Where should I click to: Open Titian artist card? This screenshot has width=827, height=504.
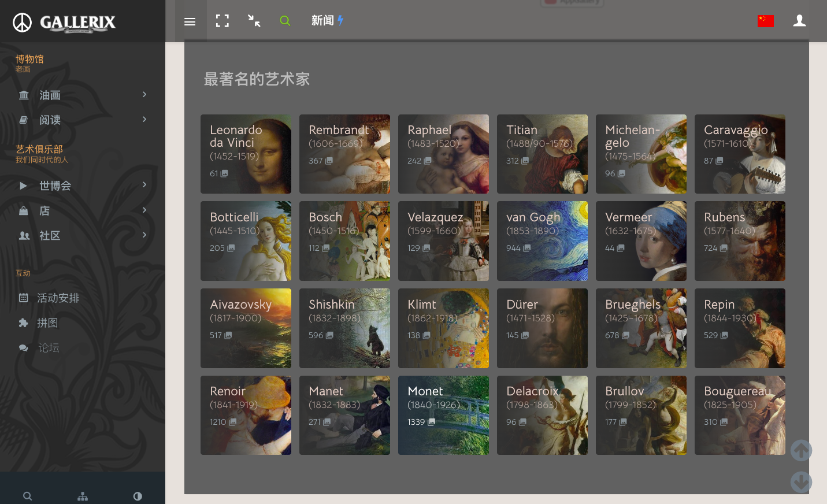click(542, 154)
